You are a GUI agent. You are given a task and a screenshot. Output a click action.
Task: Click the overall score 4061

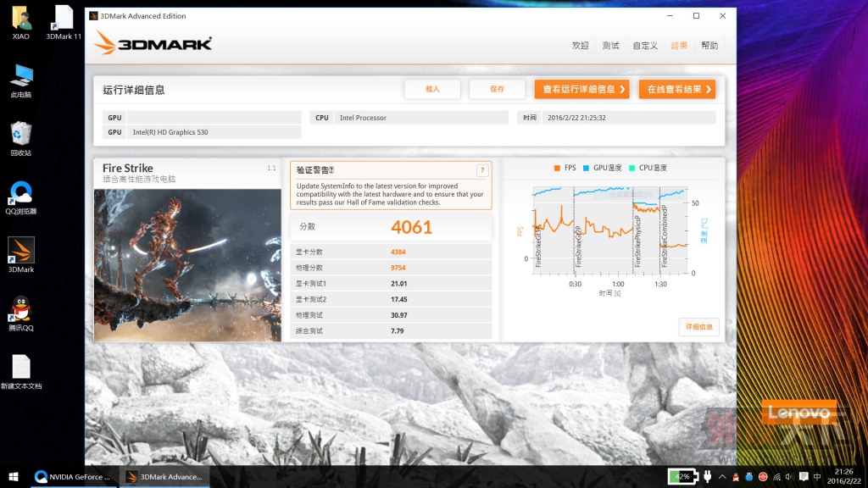click(411, 227)
